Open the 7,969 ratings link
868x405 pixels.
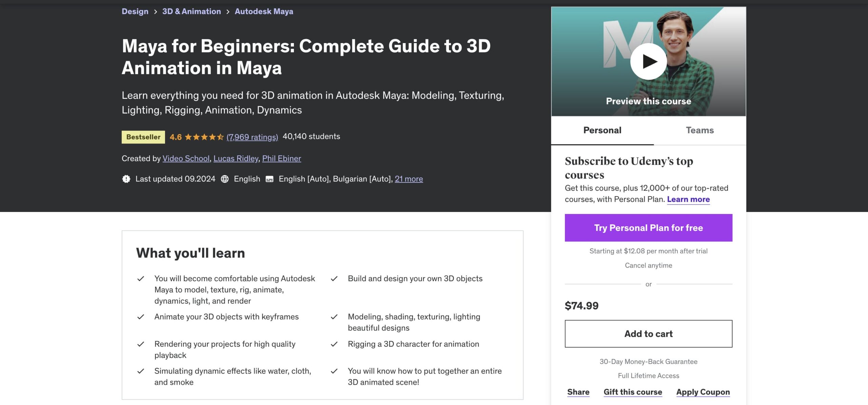[x=252, y=137]
